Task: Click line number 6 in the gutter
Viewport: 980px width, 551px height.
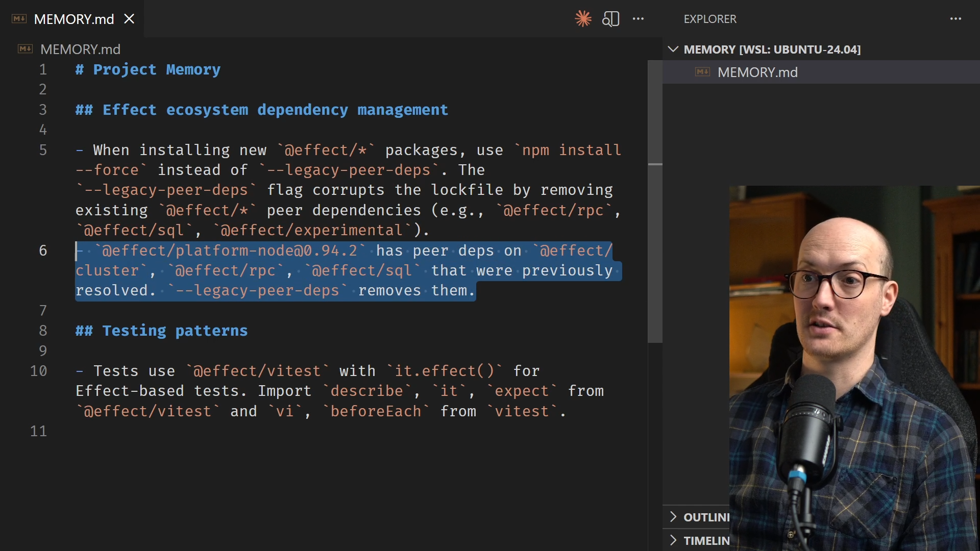Action: tap(43, 251)
